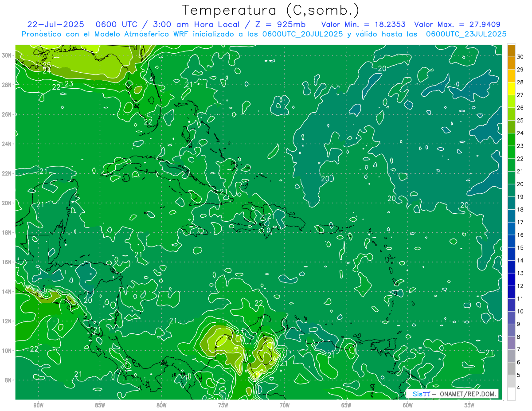Viewport: 532px width, 411px height.
Task: Pick the blue swatch between legend values 16 and 17
Action: tap(512, 229)
